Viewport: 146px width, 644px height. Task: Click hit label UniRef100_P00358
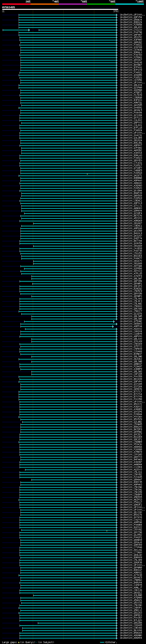(x=131, y=399)
